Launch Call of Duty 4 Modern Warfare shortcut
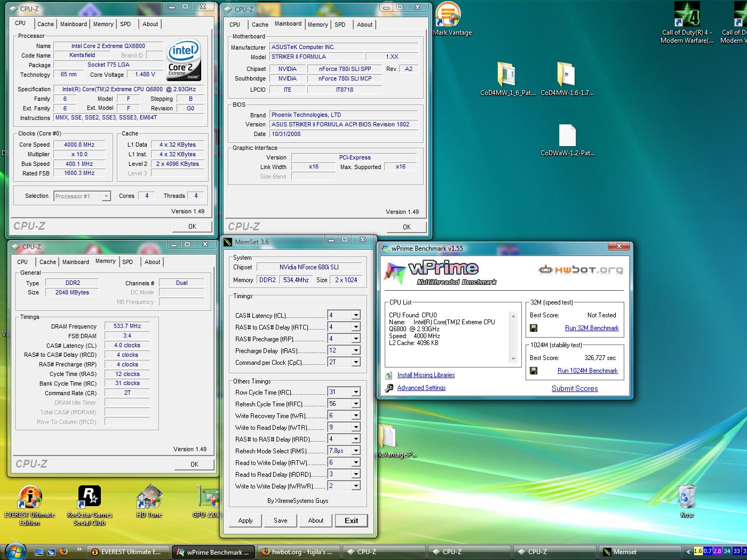 click(687, 23)
